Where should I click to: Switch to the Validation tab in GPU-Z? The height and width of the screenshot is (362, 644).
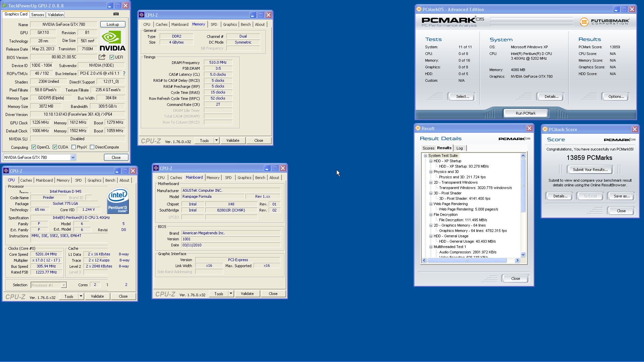tap(55, 15)
